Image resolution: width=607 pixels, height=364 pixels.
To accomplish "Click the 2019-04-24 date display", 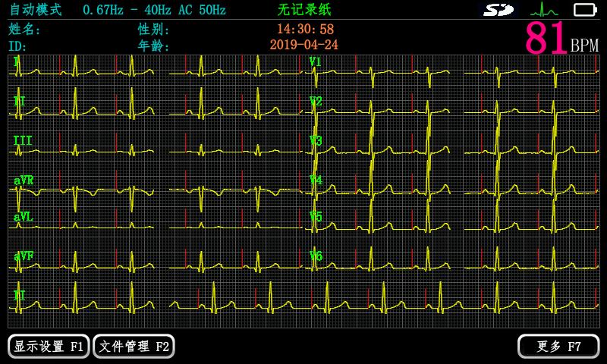I will click(304, 45).
